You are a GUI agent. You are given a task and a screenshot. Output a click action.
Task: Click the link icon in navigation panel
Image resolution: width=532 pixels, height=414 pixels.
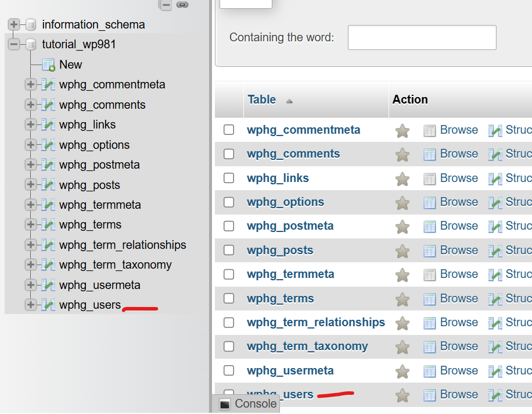[182, 5]
